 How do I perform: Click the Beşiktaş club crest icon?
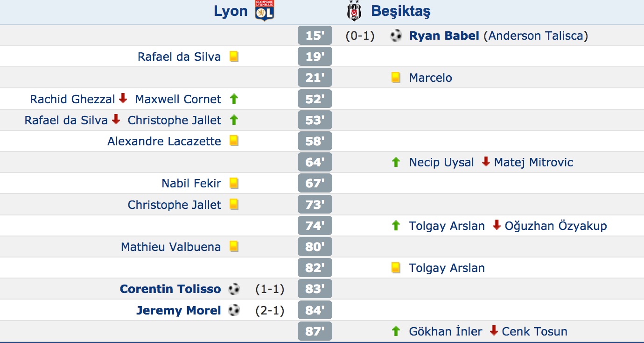[x=354, y=11]
